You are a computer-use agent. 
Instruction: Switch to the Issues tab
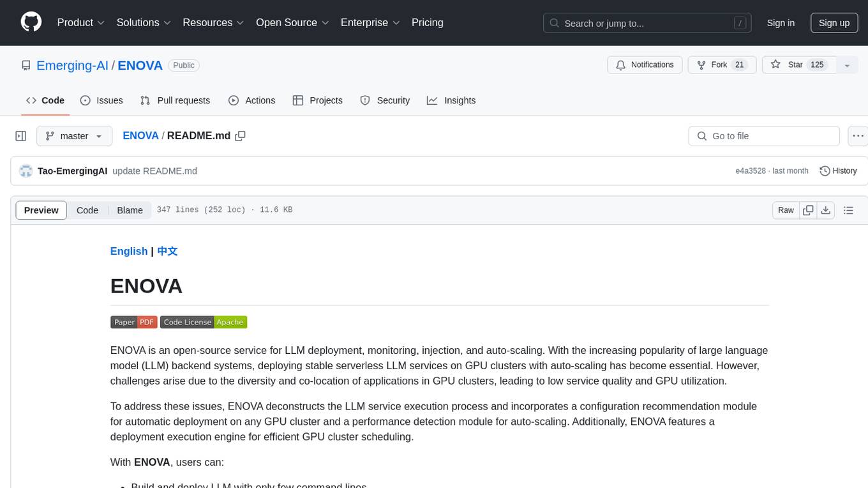(x=101, y=100)
